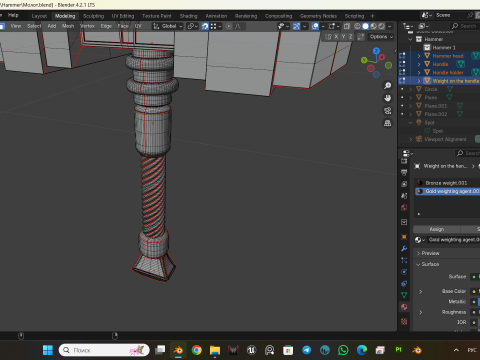Toggle Z axis mirror button

coord(350,37)
